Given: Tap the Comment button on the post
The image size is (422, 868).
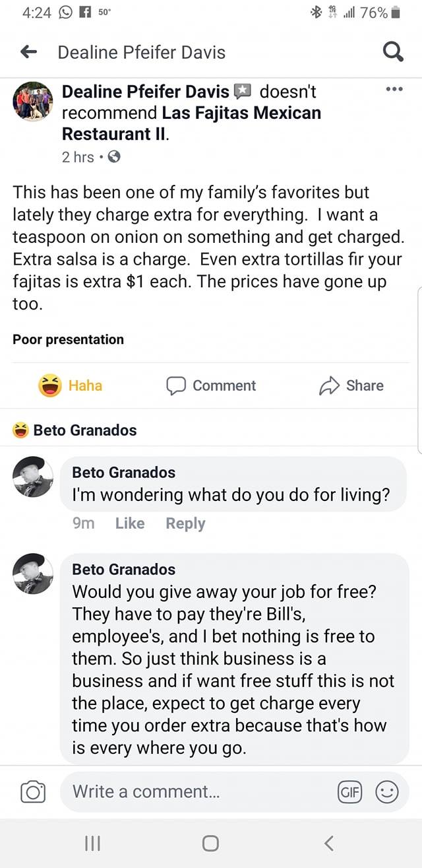Looking at the screenshot, I should tap(211, 385).
